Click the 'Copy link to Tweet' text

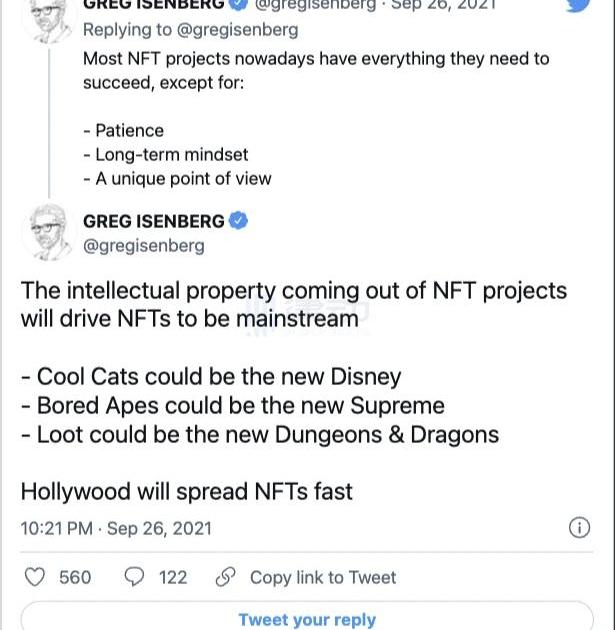pos(322,577)
